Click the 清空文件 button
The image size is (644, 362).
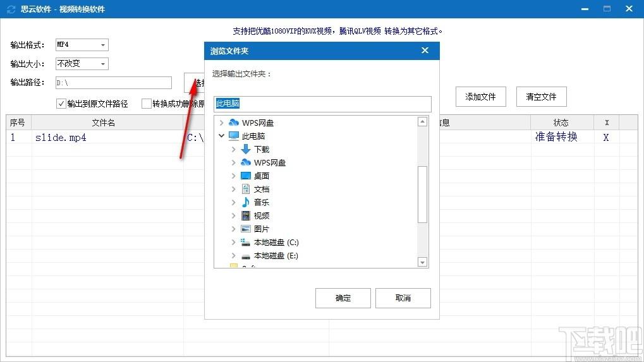[x=542, y=97]
